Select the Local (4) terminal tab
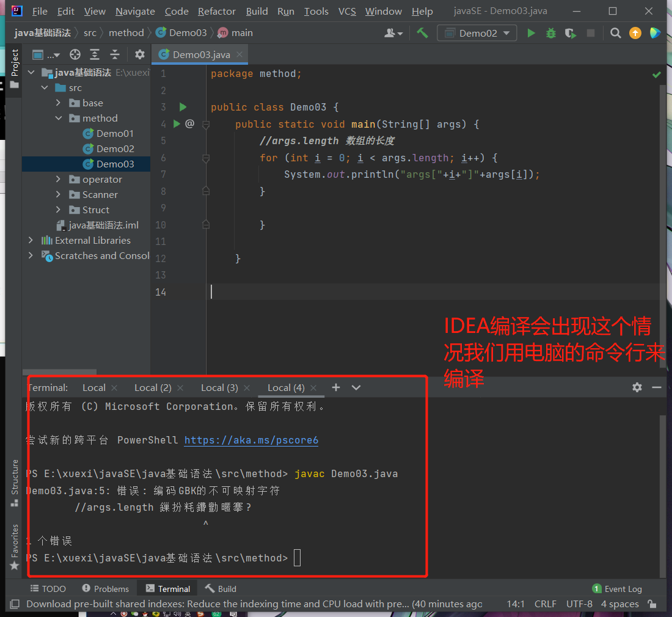 tap(286, 388)
